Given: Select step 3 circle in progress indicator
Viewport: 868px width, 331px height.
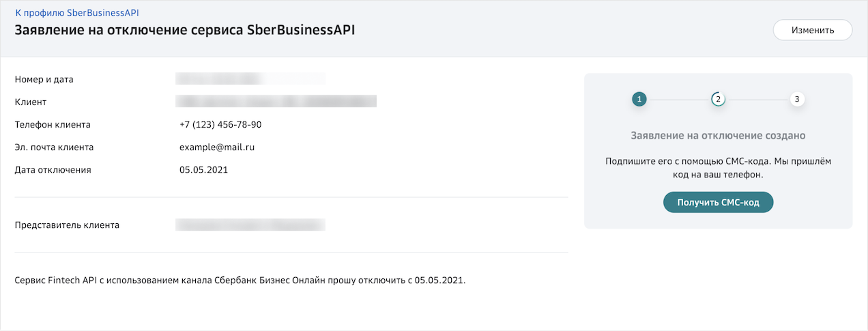Looking at the screenshot, I should [x=796, y=99].
